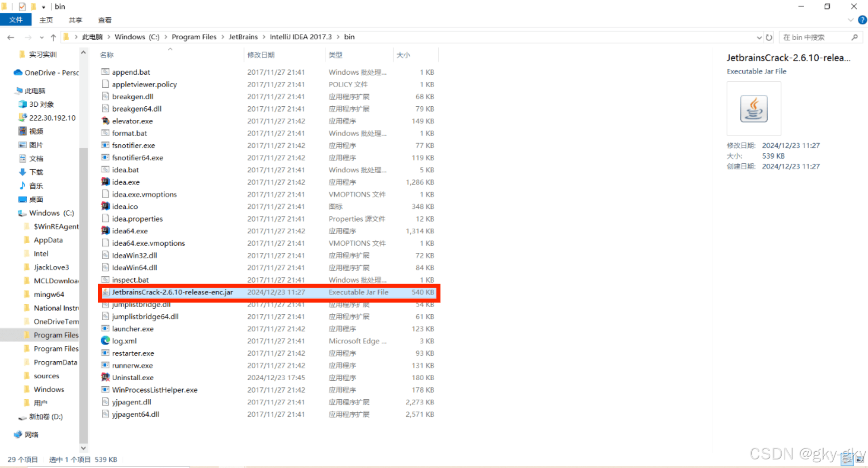Click the 音乐 music note icon
Viewport: 868px width, 468px height.
(x=23, y=185)
